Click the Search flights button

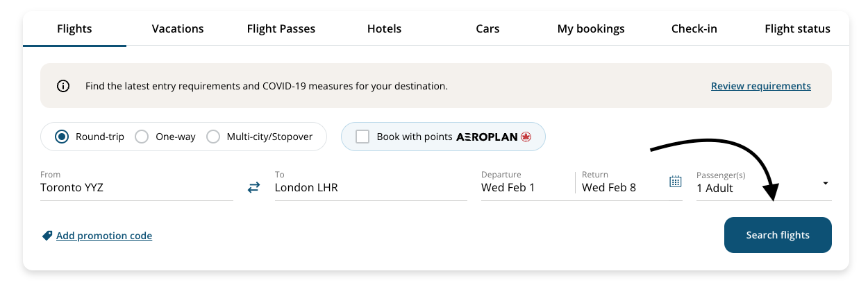(778, 235)
